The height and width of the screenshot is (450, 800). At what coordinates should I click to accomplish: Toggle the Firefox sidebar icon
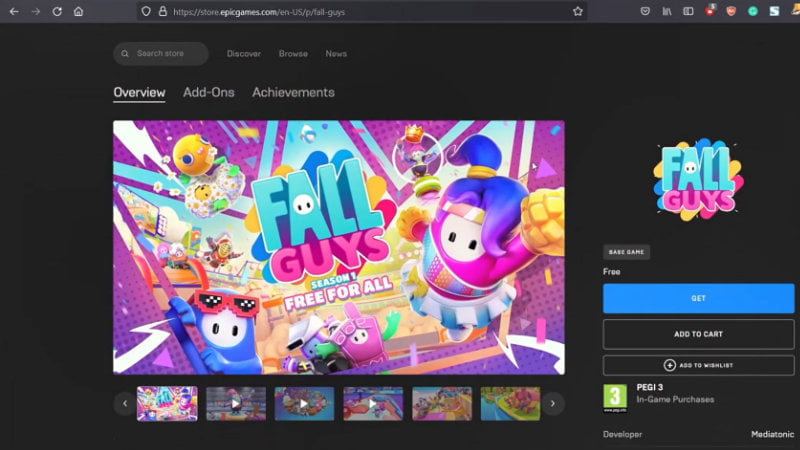688,11
